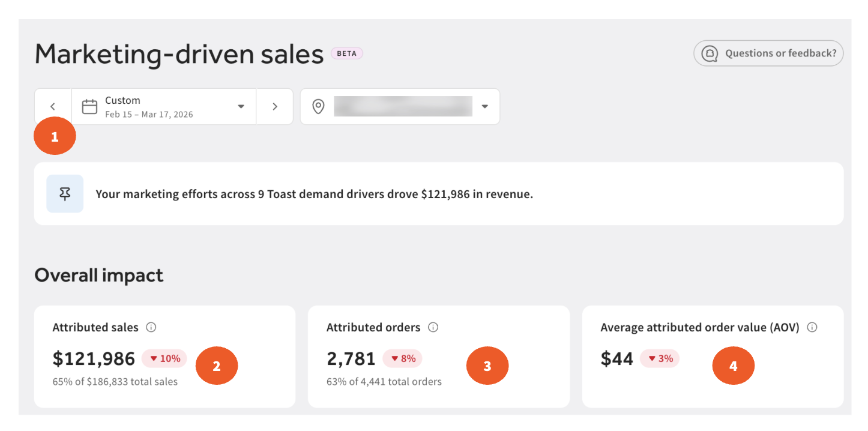Click the calendar icon in date picker
Screen dimensions: 868x431
coord(89,107)
